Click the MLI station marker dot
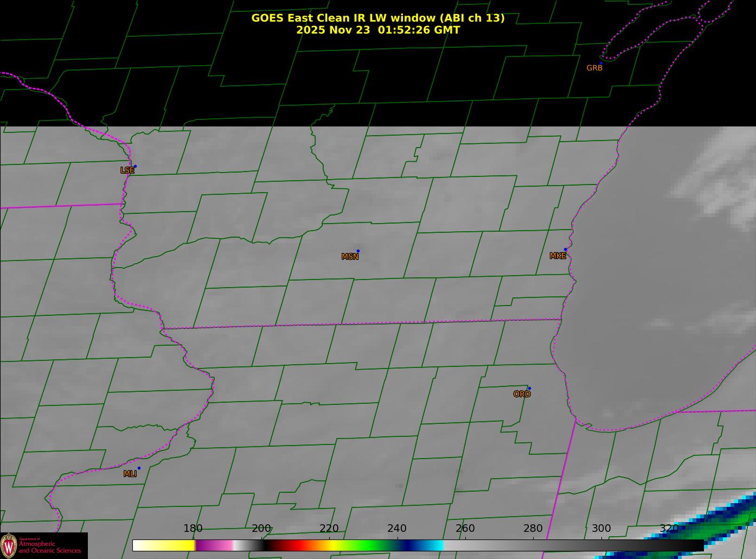The image size is (756, 559). [x=139, y=468]
